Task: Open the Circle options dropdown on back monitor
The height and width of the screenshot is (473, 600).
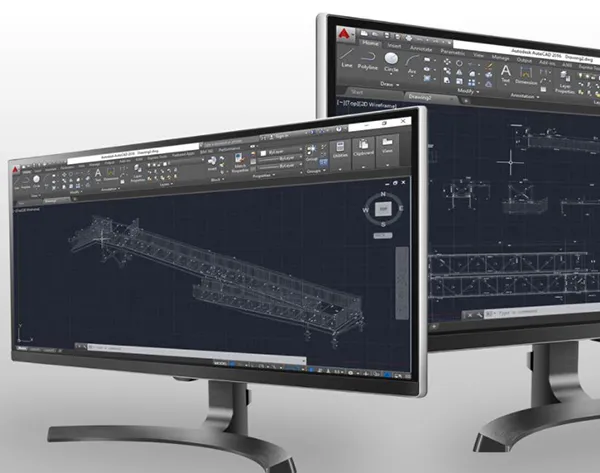Action: click(x=391, y=74)
